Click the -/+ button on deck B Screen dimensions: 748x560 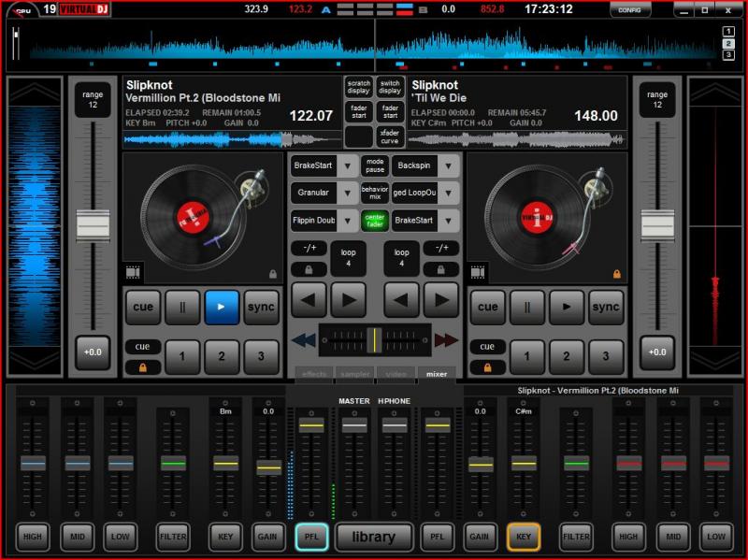point(441,248)
